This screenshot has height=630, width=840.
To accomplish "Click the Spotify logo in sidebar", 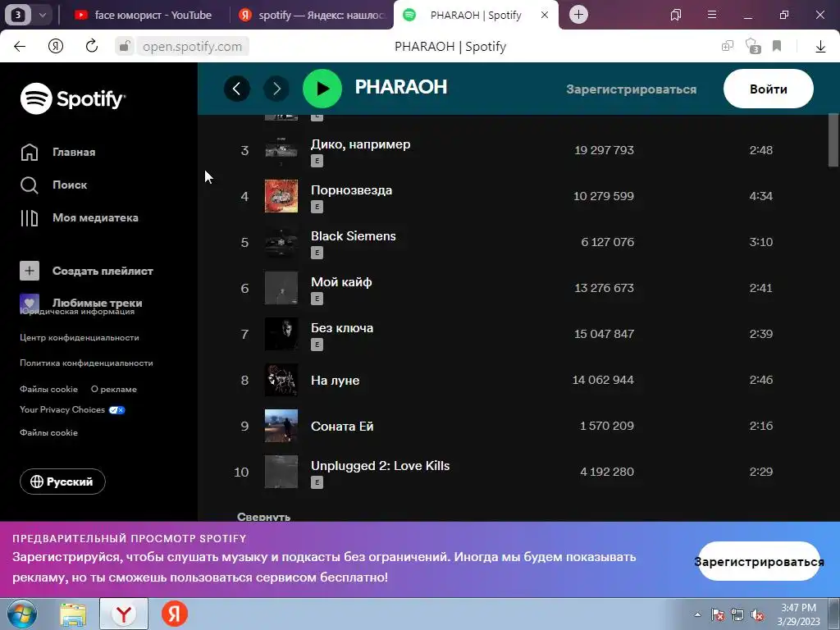I will click(x=72, y=98).
